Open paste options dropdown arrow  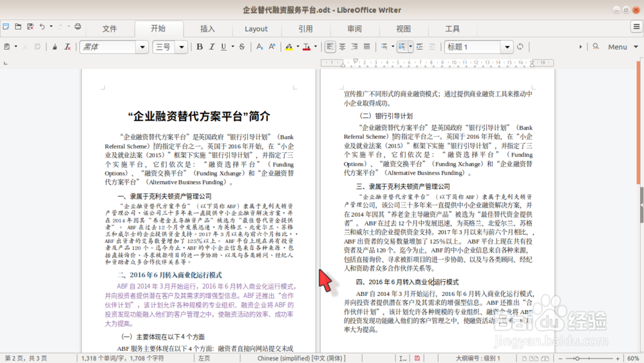point(15,47)
